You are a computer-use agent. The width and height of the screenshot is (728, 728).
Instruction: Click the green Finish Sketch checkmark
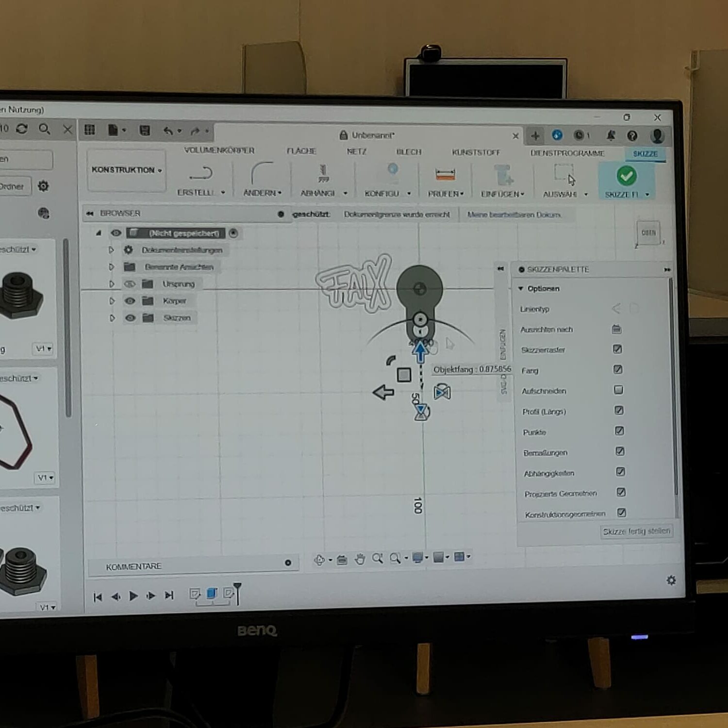tap(626, 176)
